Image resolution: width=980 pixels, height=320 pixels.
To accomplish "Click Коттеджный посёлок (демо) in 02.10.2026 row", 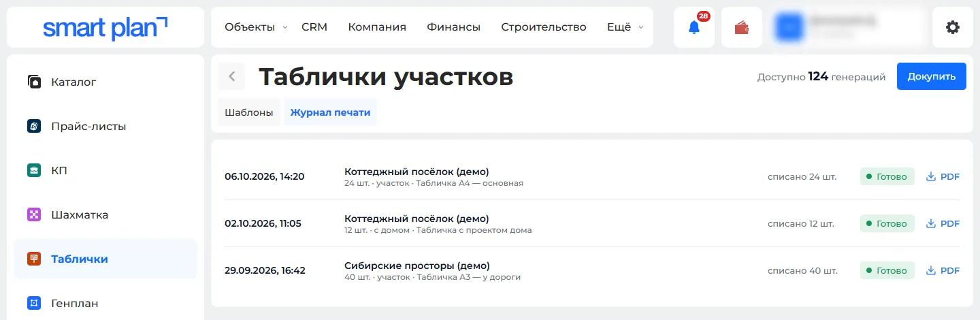I will (416, 219).
